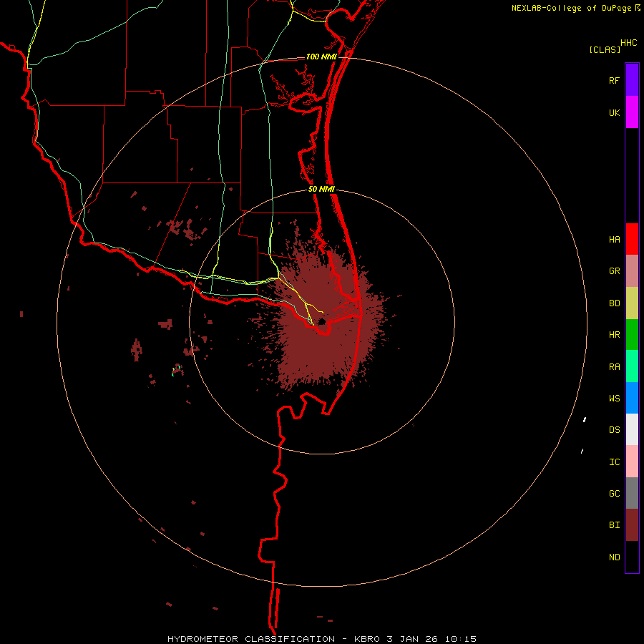Click the IC legend label
This screenshot has height=644, width=644.
click(614, 462)
